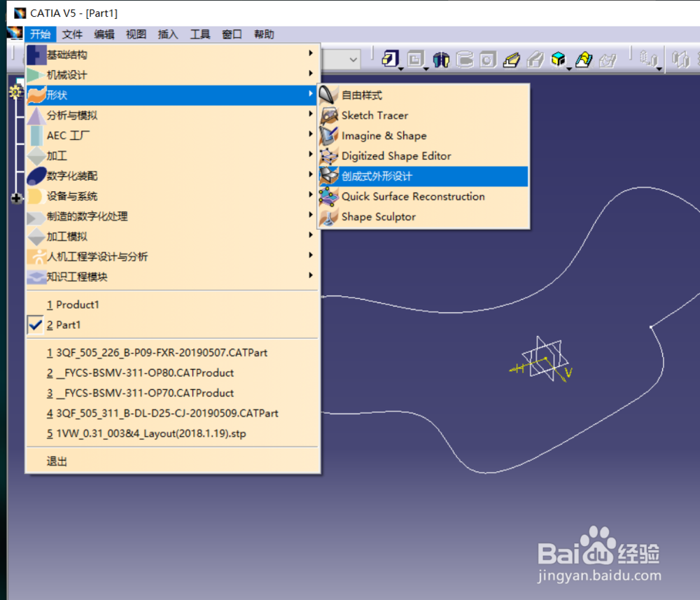Screen dimensions: 700x600
Task: Click the Sketch Tracer workbench icon
Action: pyautogui.click(x=329, y=116)
